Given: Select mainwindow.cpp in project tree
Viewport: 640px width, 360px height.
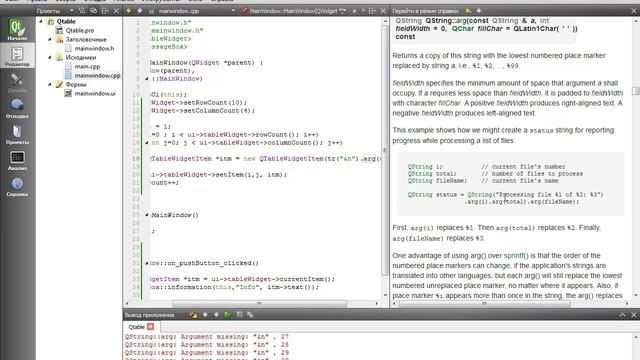Looking at the screenshot, I should 97,76.
